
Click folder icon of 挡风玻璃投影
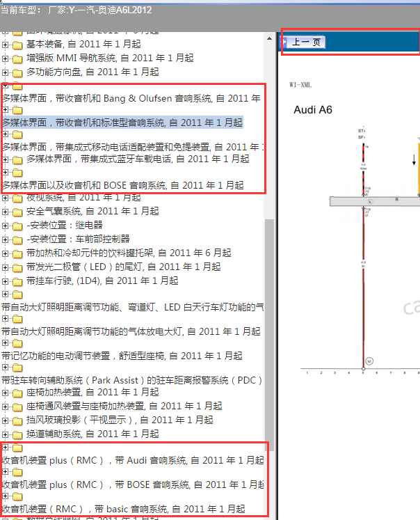coord(17,421)
